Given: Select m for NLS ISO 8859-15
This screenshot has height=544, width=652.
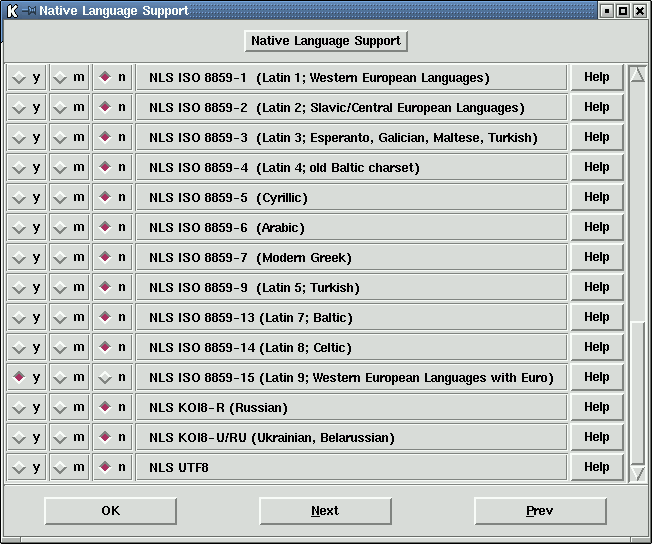Looking at the screenshot, I should click(x=69, y=377).
